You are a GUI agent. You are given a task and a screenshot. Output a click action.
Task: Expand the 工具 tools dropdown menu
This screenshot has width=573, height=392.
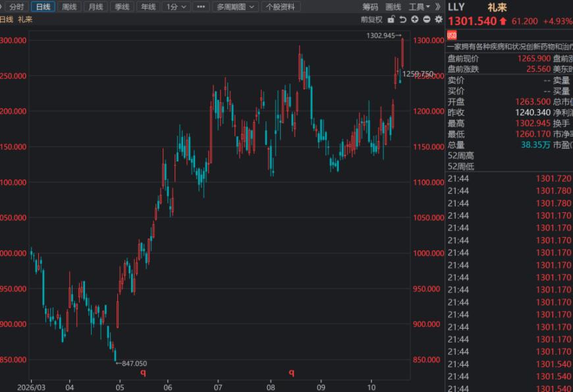click(x=419, y=7)
